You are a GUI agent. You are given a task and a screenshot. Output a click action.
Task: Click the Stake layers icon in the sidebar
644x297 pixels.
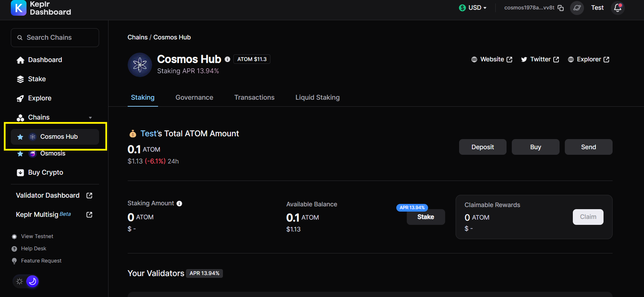20,79
